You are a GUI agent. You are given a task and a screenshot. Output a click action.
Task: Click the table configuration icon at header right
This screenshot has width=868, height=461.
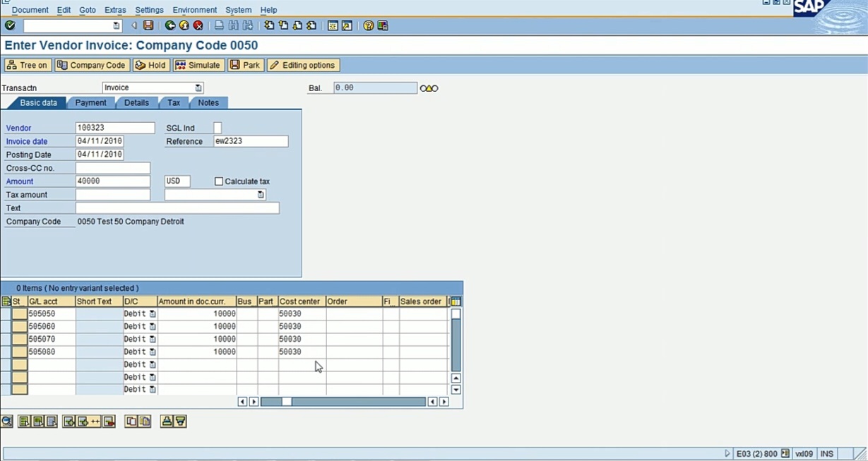click(x=456, y=301)
